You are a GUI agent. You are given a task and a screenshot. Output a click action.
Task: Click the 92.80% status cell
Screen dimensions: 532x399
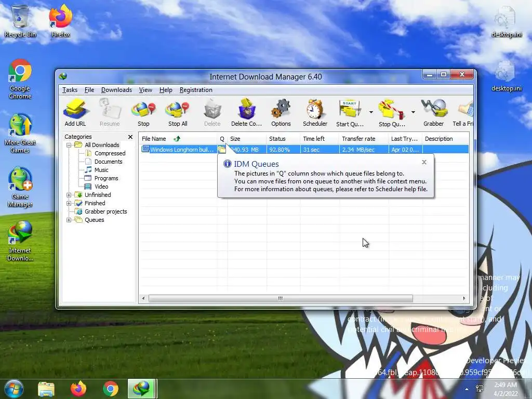point(283,150)
